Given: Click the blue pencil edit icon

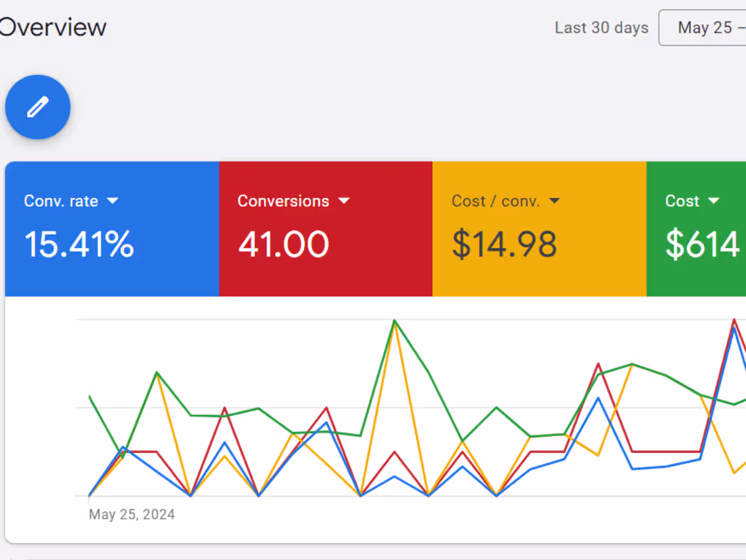Looking at the screenshot, I should click(x=37, y=106).
